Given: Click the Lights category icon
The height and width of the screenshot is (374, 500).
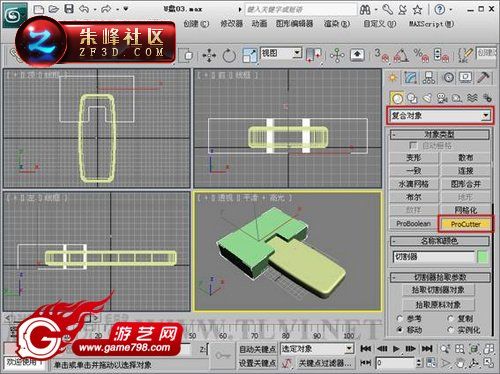Looking at the screenshot, I should [x=427, y=98].
